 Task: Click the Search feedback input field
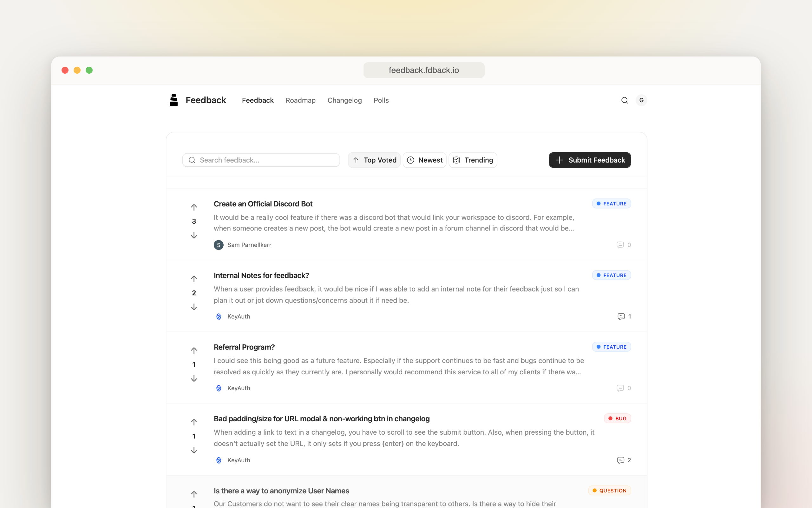pos(261,160)
